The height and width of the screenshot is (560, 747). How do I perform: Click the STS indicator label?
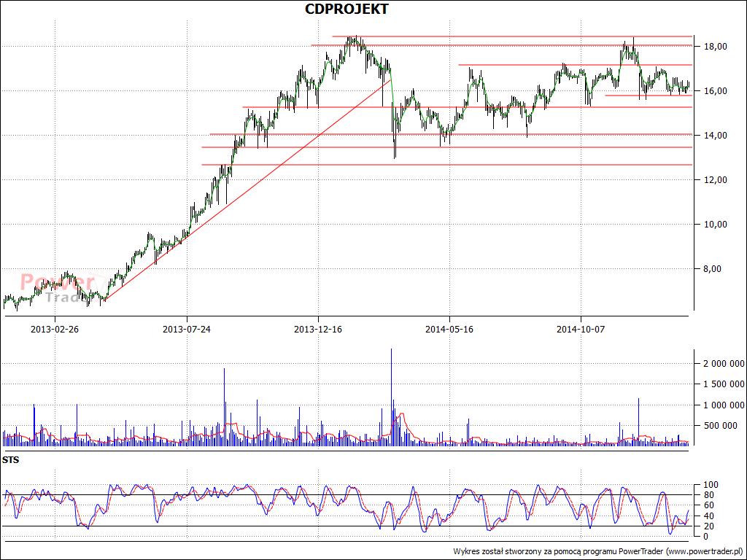click(10, 460)
